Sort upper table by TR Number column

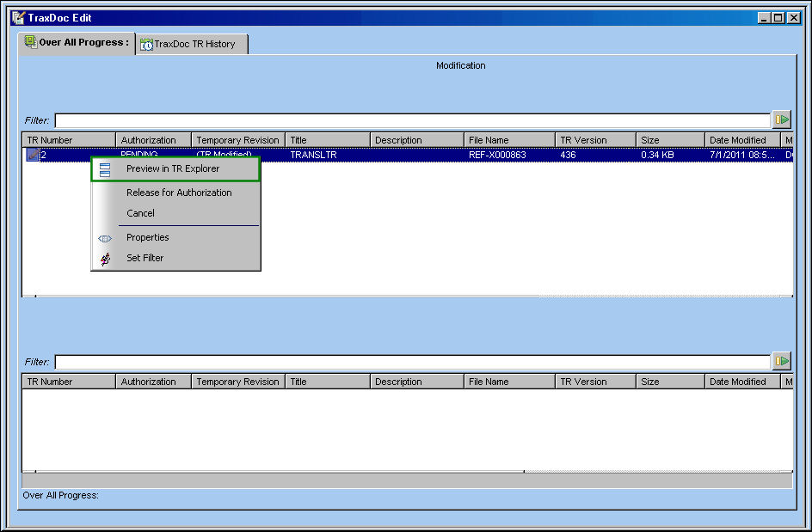pos(69,140)
